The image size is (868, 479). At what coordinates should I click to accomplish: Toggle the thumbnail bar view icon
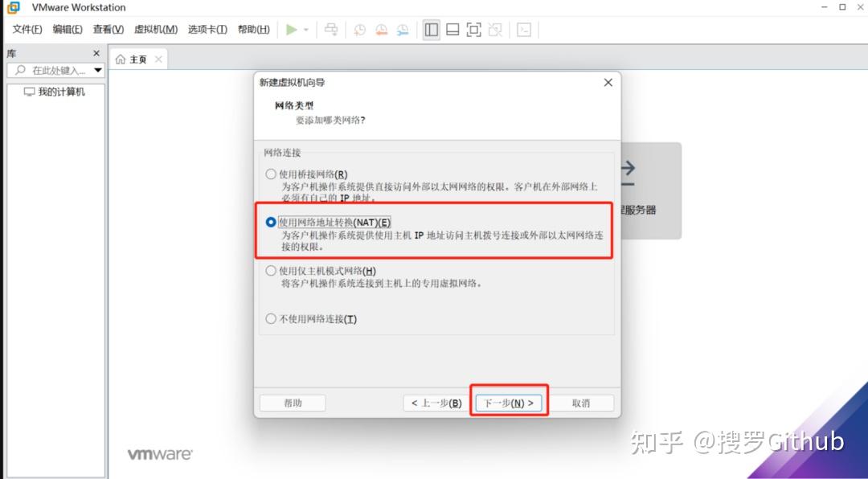(452, 30)
